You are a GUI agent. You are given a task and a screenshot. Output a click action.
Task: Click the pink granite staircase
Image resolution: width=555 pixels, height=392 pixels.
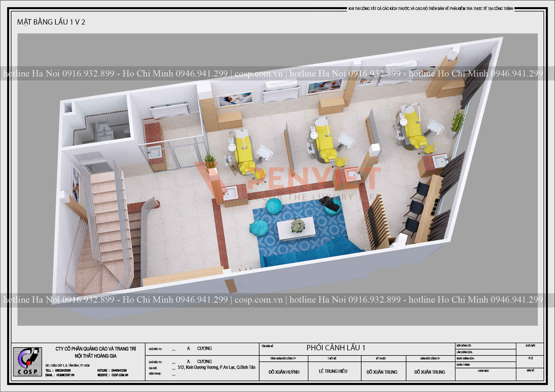point(109,226)
